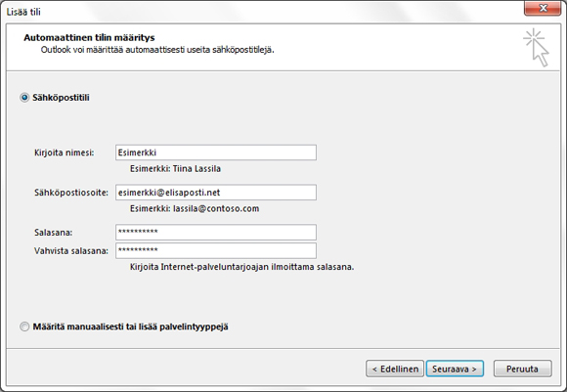Viewport: 567px width, 392px height.
Task: Click into the Salasana password field
Action: (216, 232)
